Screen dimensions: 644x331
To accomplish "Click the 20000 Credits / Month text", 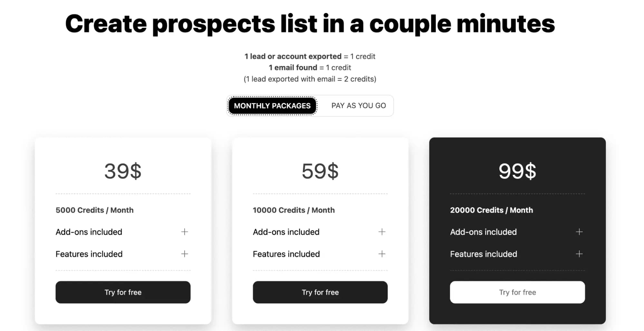I will 491,210.
